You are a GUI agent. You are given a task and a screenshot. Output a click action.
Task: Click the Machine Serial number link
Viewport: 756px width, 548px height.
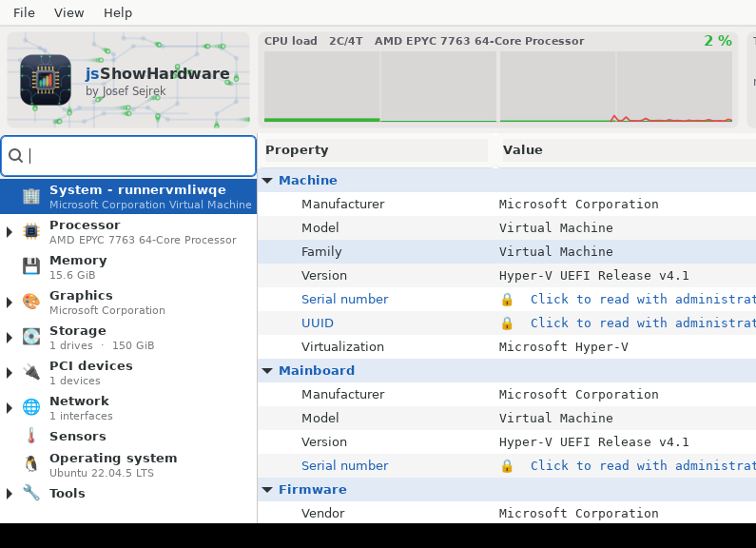pos(345,299)
